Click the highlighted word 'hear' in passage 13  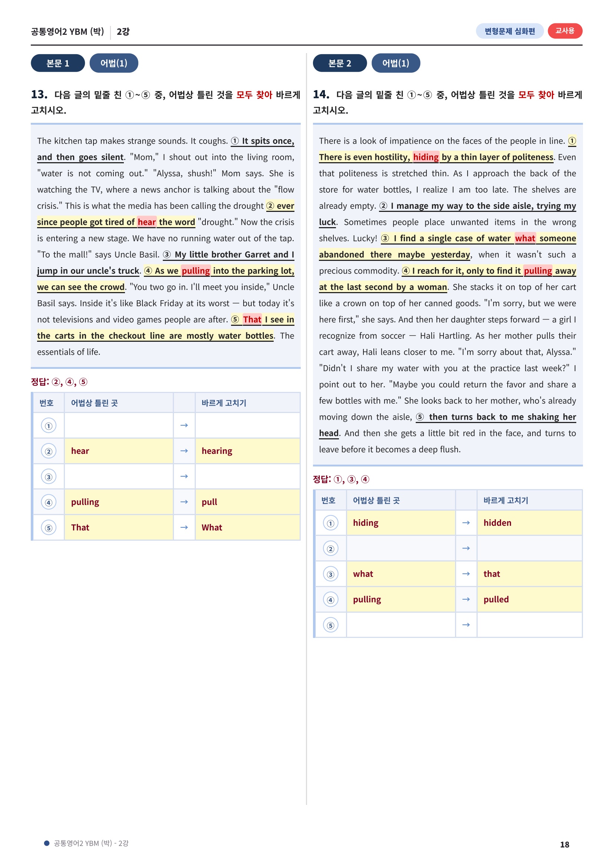pos(146,222)
